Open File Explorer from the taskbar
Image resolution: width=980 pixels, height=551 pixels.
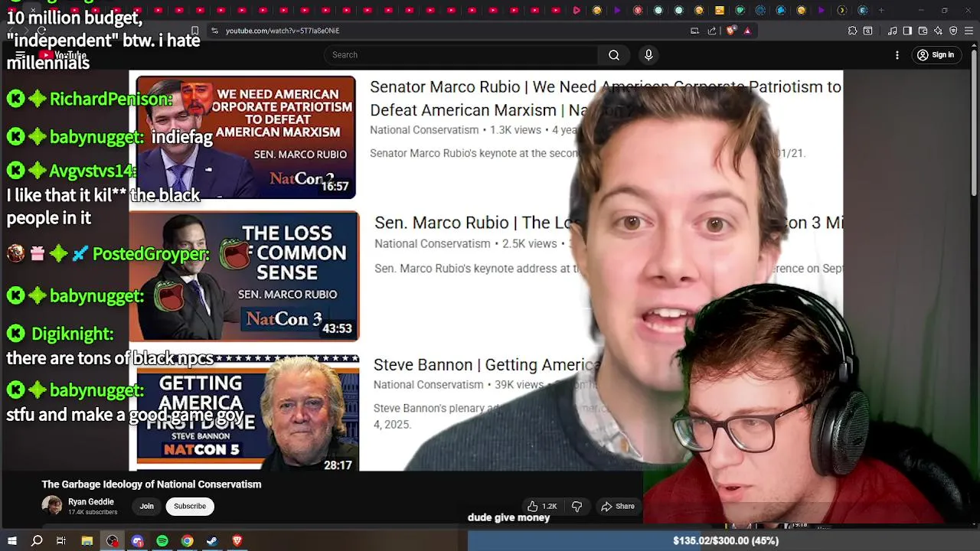click(87, 541)
